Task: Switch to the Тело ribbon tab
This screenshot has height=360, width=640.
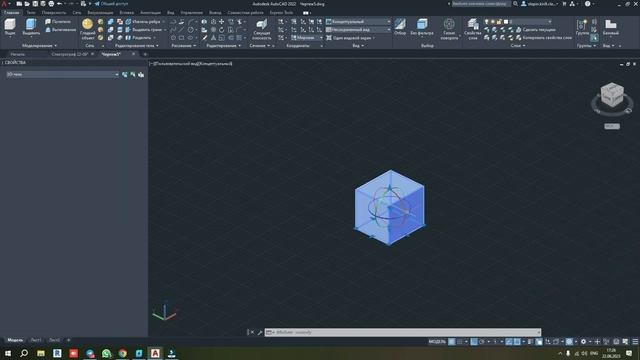Action: point(31,13)
